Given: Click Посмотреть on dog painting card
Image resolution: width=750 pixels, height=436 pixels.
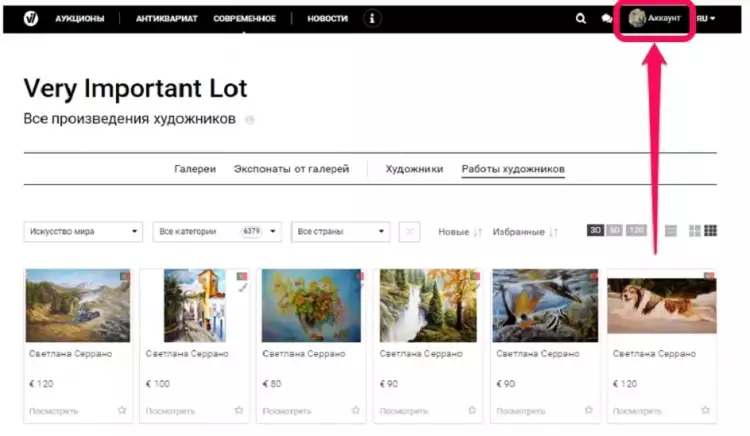Looking at the screenshot, I should (637, 411).
